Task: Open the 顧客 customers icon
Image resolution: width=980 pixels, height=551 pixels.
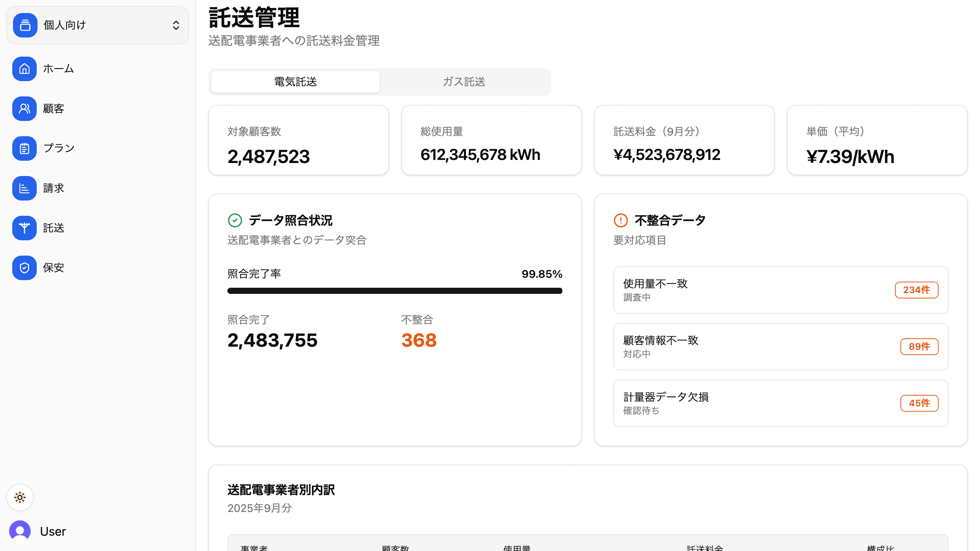Action: (24, 109)
